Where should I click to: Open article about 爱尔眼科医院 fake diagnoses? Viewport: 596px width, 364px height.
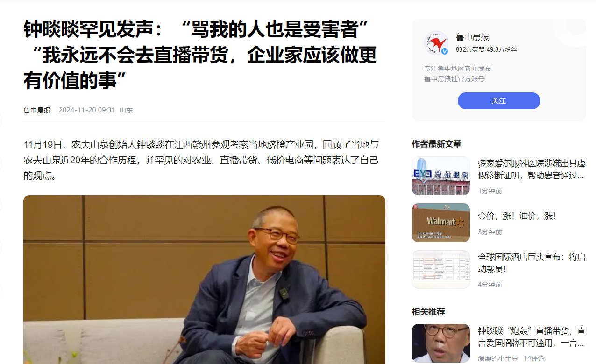click(532, 169)
